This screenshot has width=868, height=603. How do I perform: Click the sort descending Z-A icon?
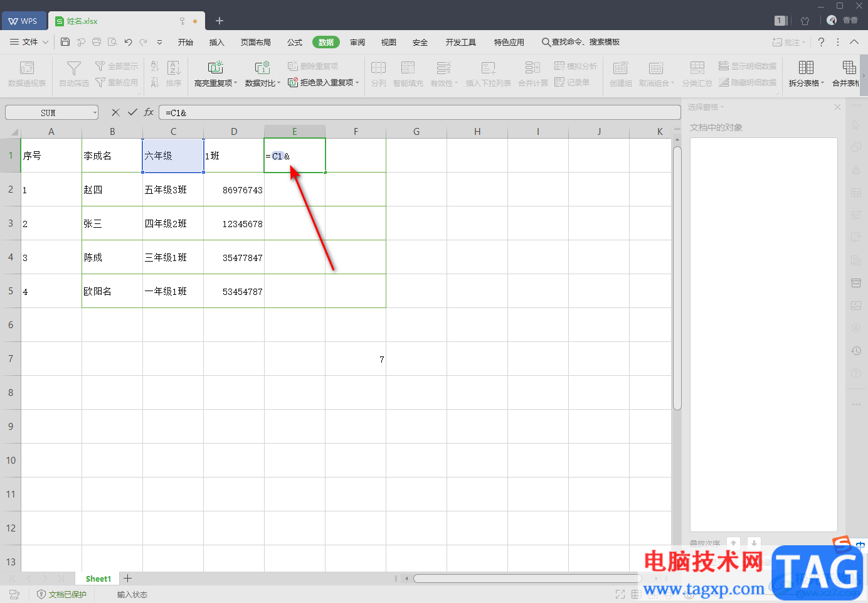pos(155,82)
